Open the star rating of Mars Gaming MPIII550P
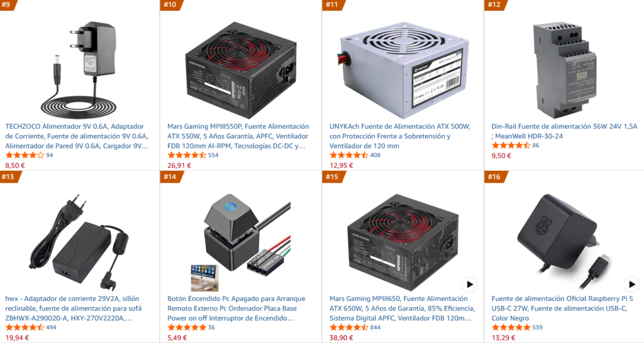Image resolution: width=644 pixels, height=343 pixels. [186, 155]
